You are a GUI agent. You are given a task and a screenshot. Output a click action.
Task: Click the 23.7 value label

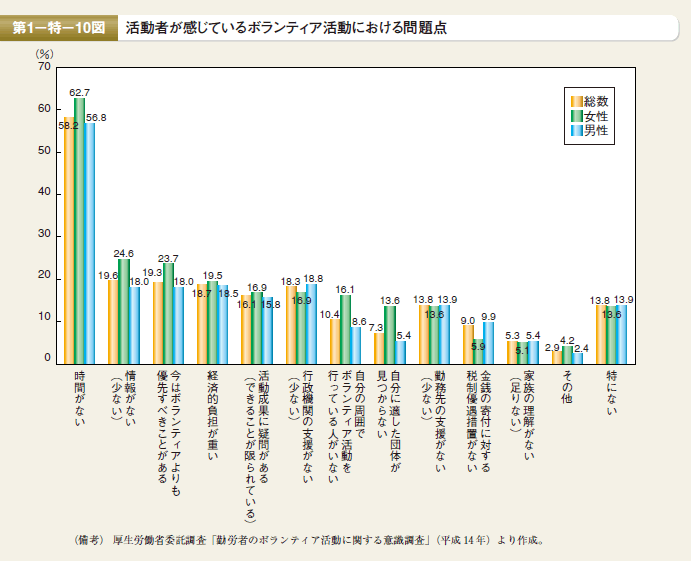point(168,258)
